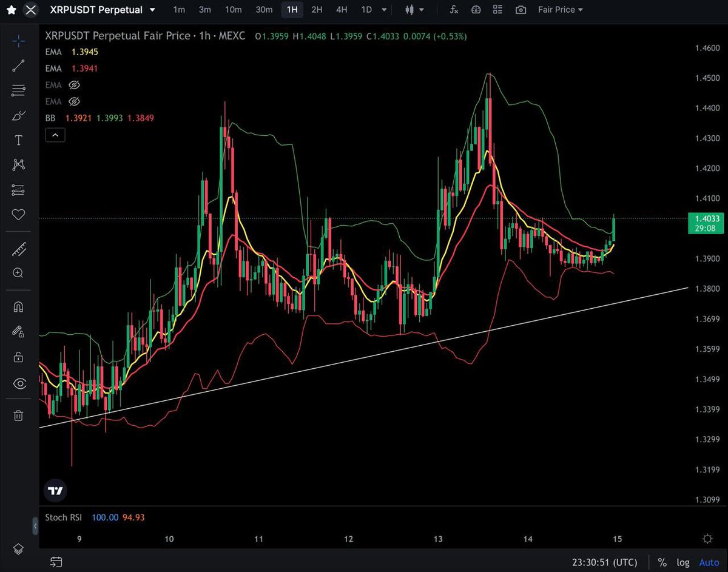Select the XABCD patterns tool
Viewport: 728px width, 572px height.
(19, 165)
